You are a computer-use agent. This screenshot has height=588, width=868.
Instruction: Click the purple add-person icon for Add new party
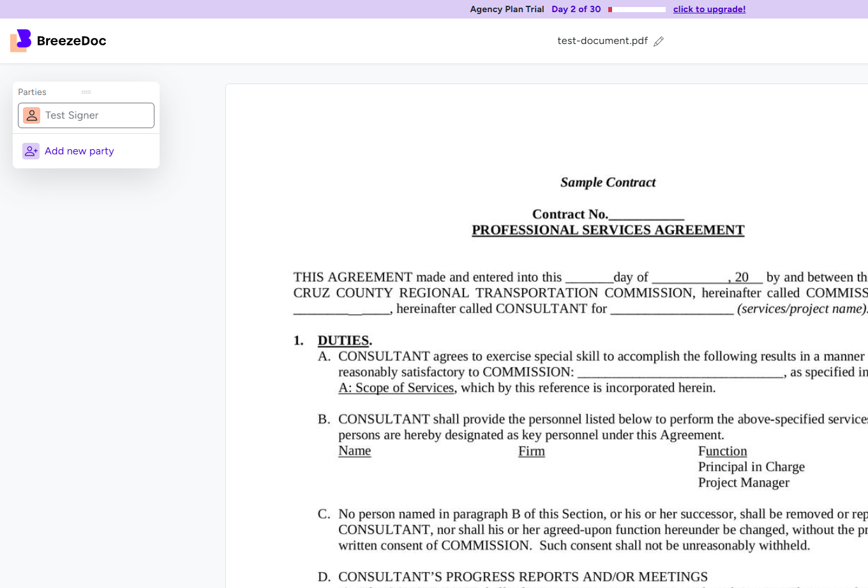point(31,151)
